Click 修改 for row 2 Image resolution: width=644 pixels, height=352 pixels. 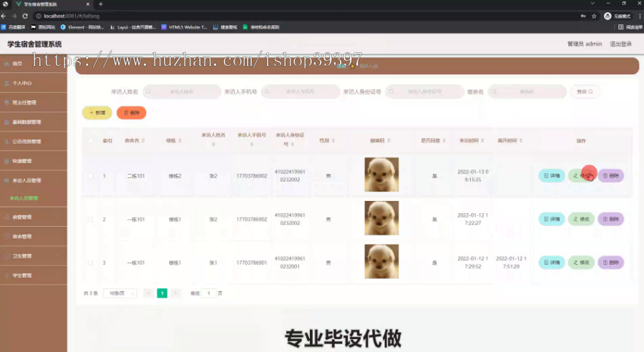tap(581, 220)
